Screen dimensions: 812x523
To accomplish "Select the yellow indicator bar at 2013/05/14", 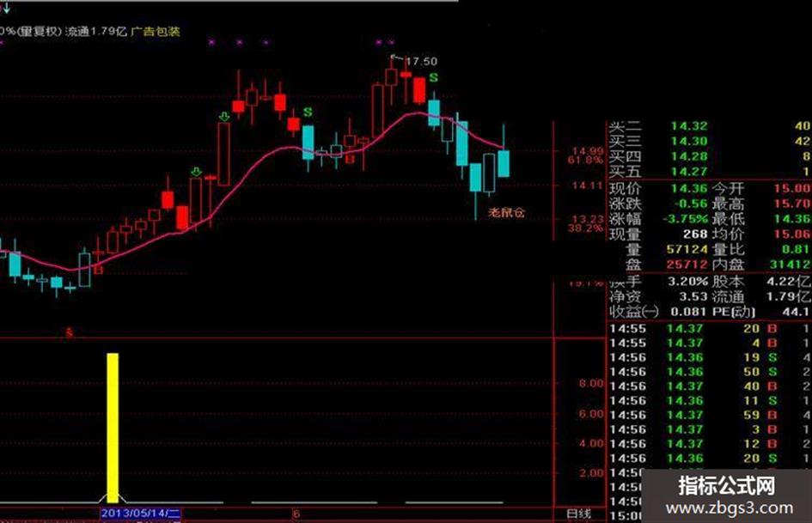I will click(x=113, y=428).
